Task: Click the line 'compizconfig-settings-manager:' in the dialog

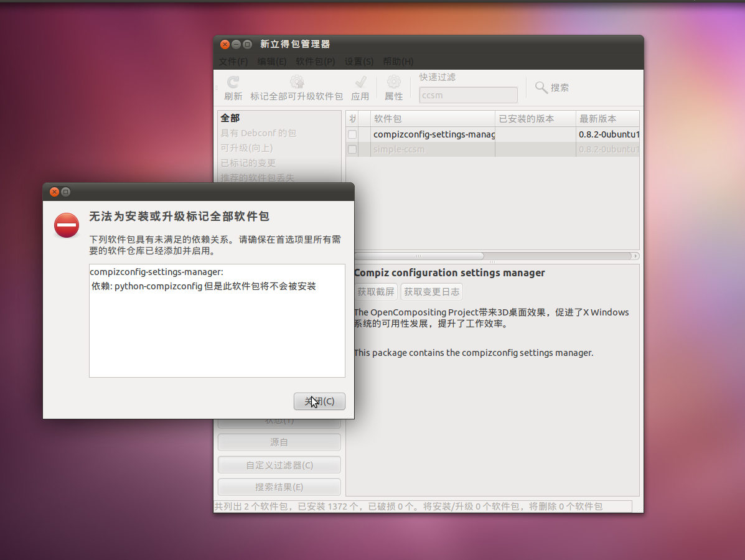Action: [x=156, y=272]
